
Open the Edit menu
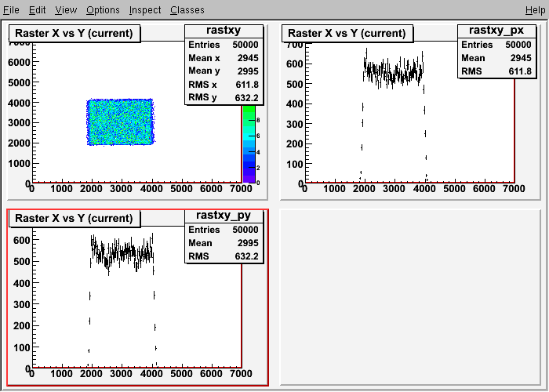pyautogui.click(x=37, y=9)
